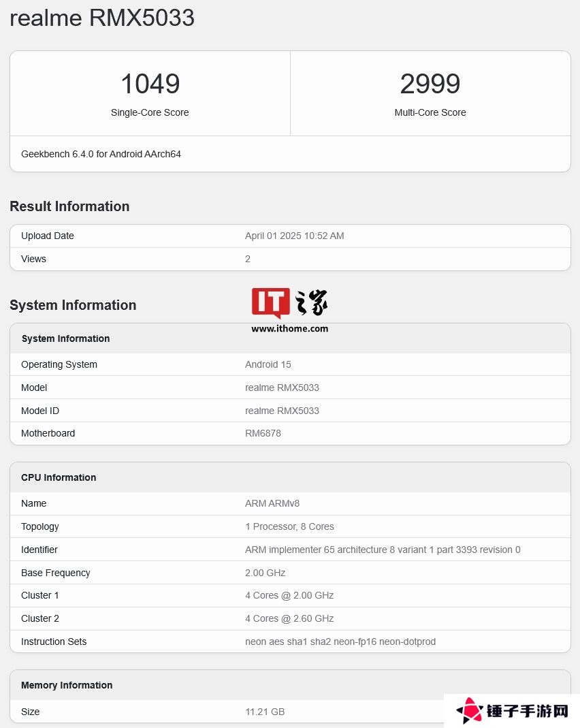Click the Instruction Sets value text
Image resolution: width=580 pixels, height=728 pixels.
point(340,642)
